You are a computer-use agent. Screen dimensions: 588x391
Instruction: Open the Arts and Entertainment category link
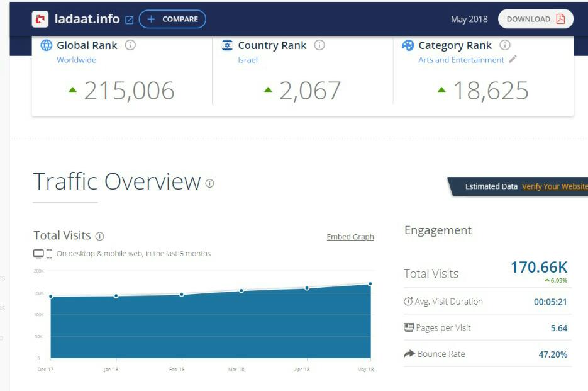461,60
